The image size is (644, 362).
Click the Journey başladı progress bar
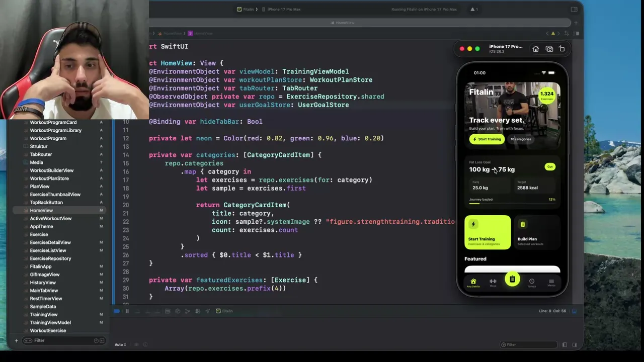click(512, 203)
